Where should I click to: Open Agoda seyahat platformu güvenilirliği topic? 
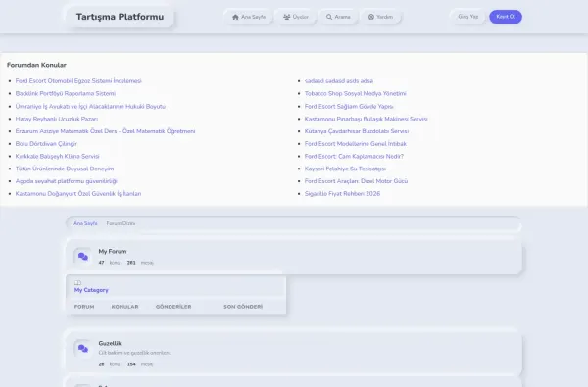click(x=67, y=181)
